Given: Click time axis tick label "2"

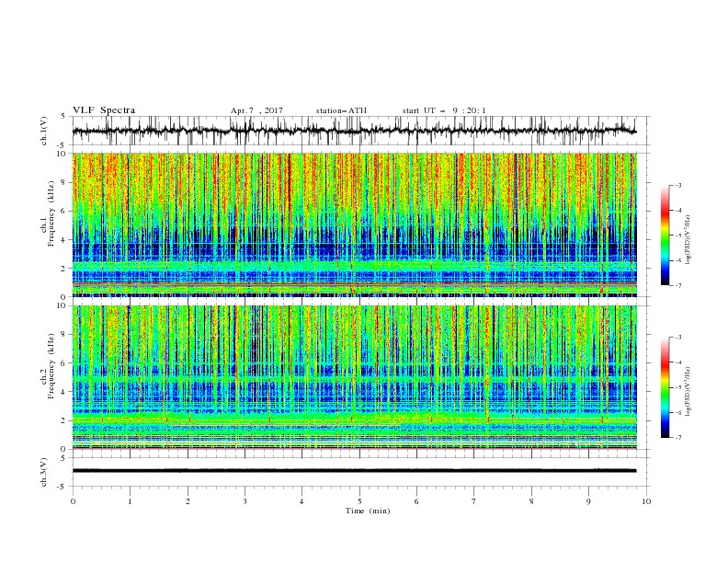Looking at the screenshot, I should coord(188,501).
